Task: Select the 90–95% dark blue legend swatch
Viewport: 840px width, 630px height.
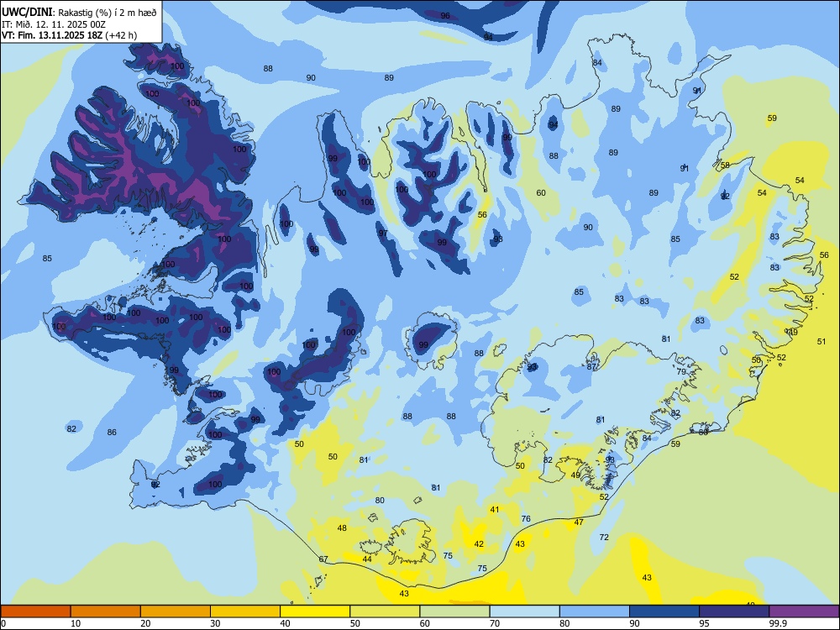Action: [664, 612]
